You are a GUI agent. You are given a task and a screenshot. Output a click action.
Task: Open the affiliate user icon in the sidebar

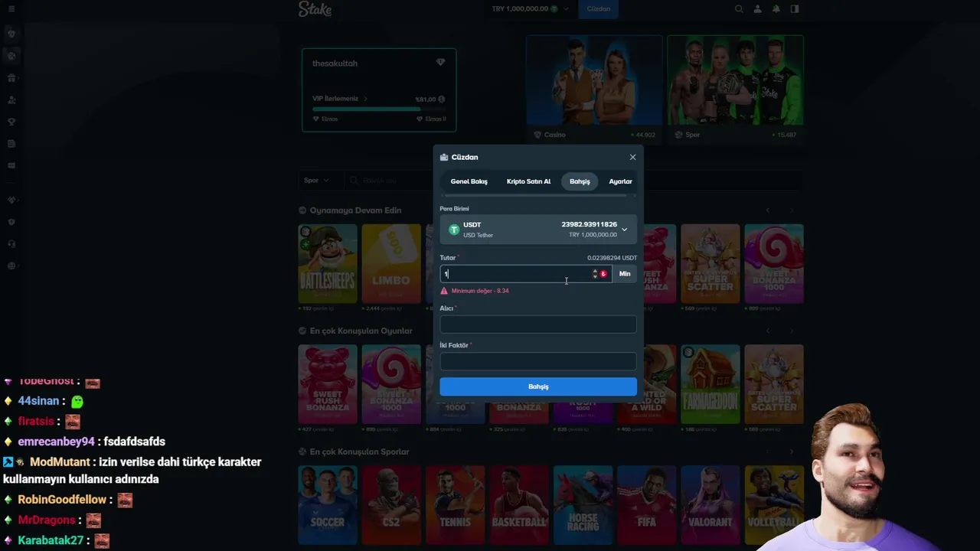11,99
